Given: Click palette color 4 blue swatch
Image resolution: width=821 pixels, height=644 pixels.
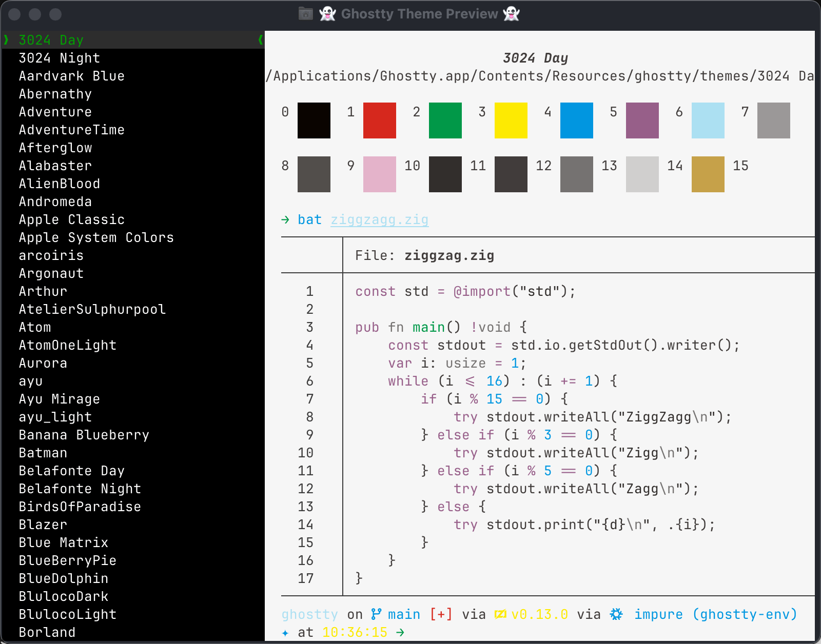Looking at the screenshot, I should (577, 120).
